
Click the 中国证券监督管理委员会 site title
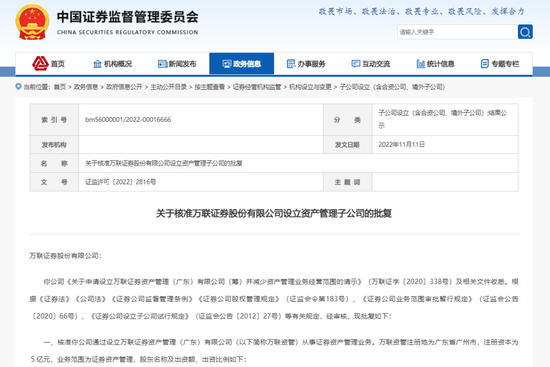pos(128,17)
